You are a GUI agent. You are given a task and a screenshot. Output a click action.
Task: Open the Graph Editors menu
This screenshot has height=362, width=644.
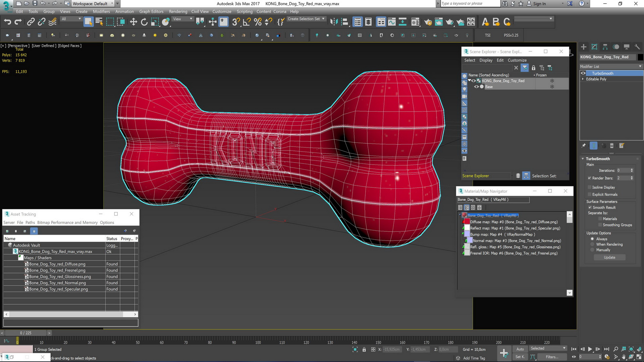(x=151, y=11)
